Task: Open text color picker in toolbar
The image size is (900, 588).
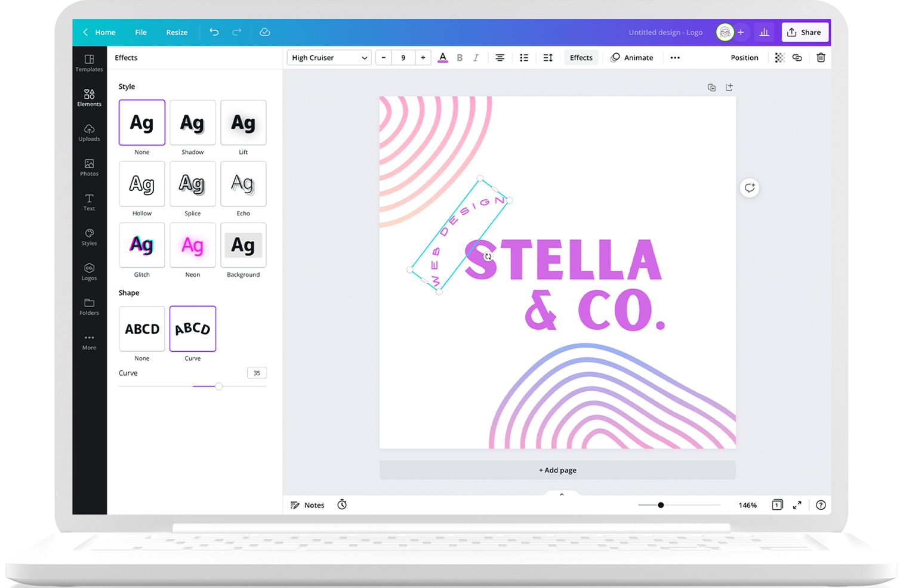Action: pos(443,57)
